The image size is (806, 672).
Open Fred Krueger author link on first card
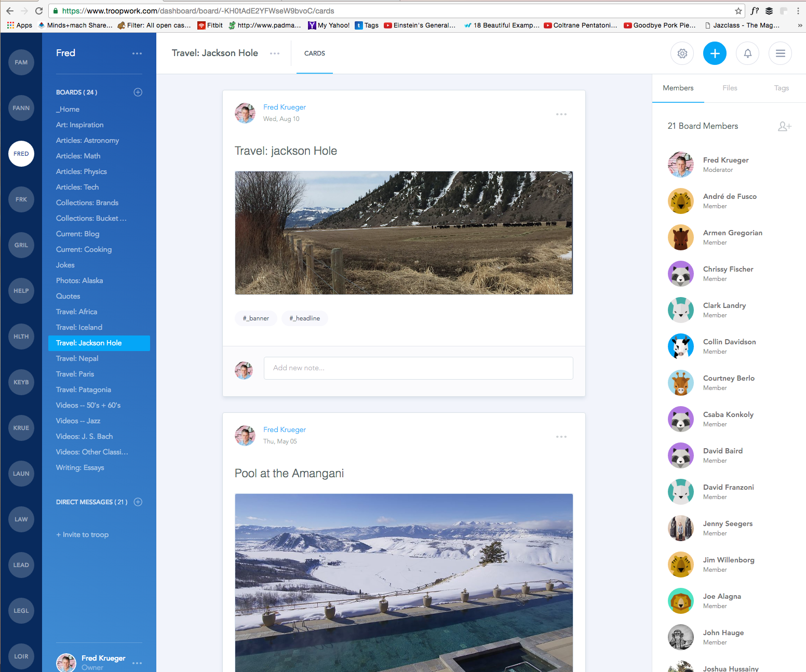285,107
